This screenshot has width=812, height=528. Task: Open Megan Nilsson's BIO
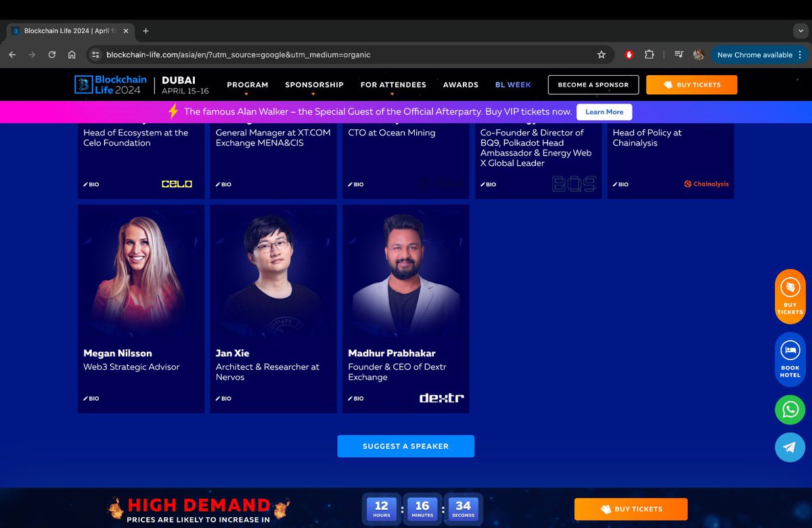point(91,399)
